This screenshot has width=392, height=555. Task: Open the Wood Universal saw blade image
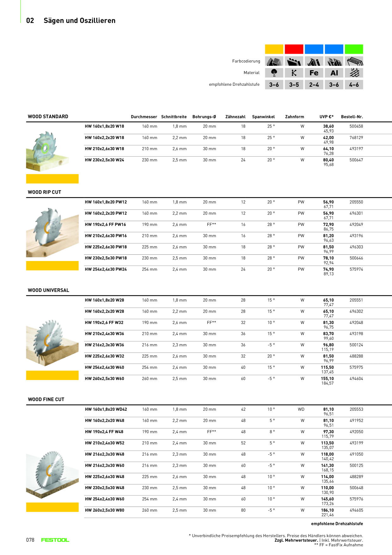(x=52, y=343)
